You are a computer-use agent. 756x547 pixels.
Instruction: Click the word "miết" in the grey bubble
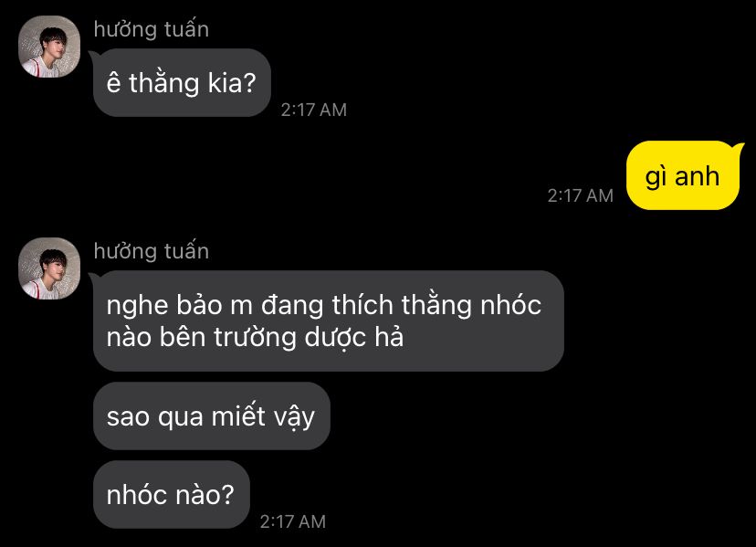(x=238, y=416)
